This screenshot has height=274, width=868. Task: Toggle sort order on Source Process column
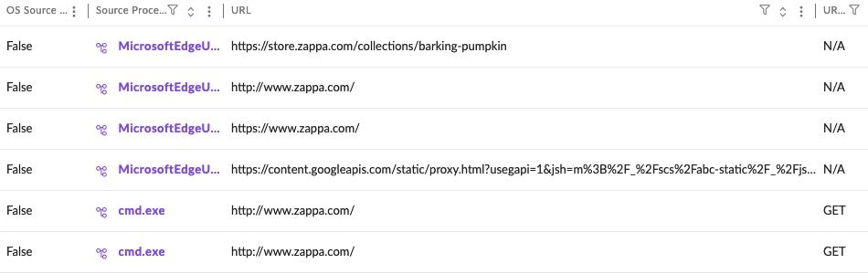pyautogui.click(x=191, y=12)
